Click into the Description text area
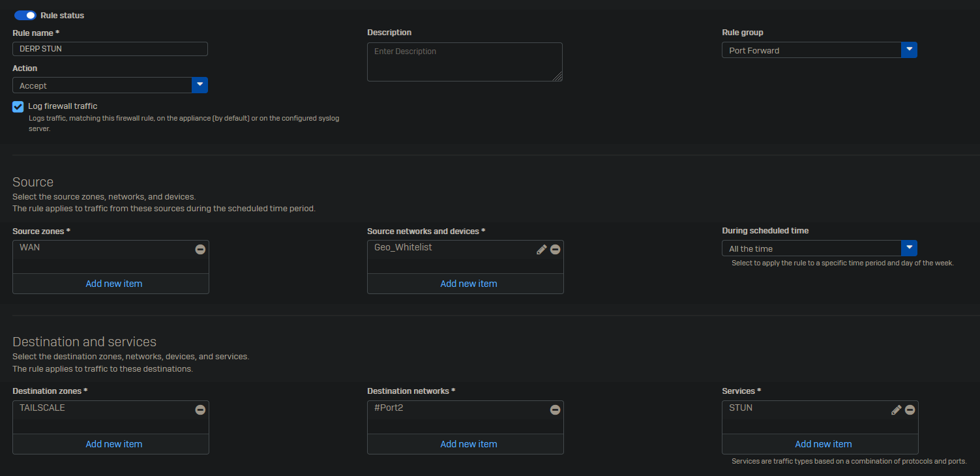 (x=464, y=62)
